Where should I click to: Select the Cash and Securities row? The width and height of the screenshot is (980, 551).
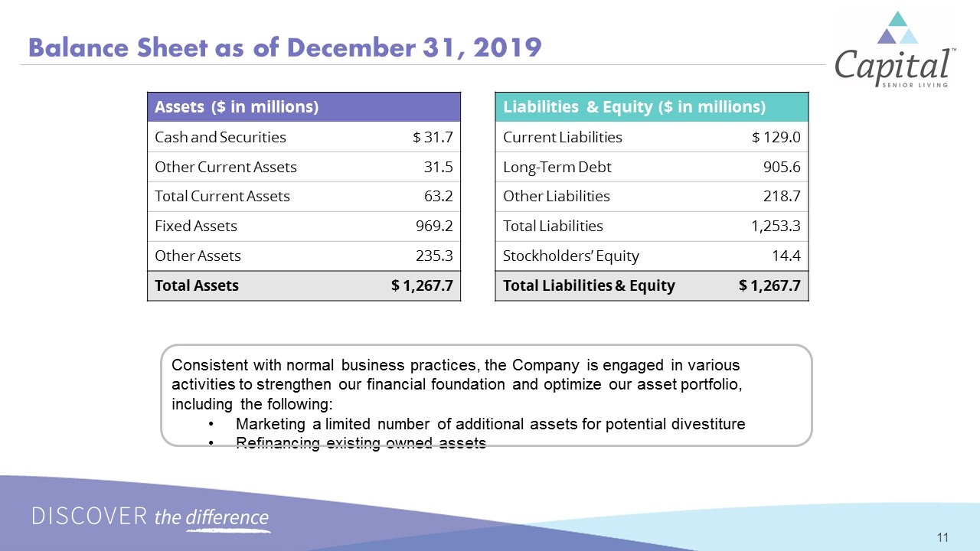[x=305, y=137]
